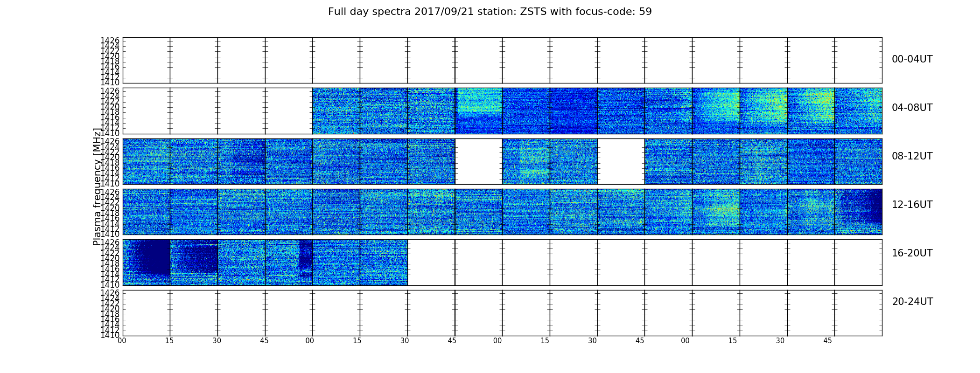This screenshot has width=980, height=373.
Task: Click the 1426 tick label of 00-04UT row
Action: 110,41
